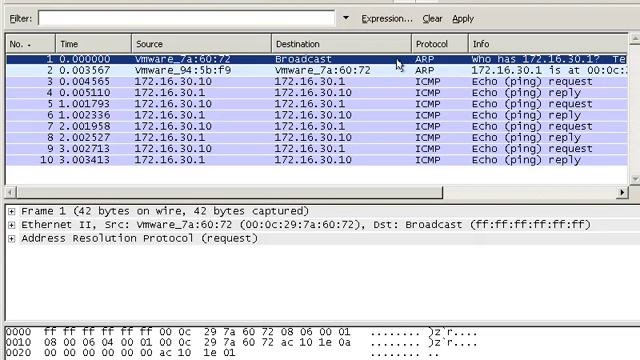Click Broadcast destination in packet 1

[x=303, y=59]
